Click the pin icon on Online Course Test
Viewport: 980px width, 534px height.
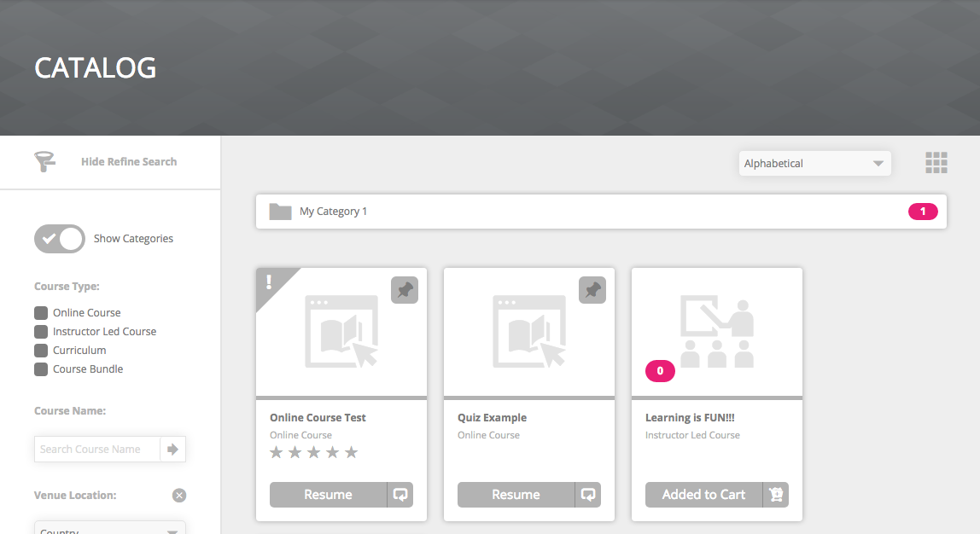click(x=405, y=290)
